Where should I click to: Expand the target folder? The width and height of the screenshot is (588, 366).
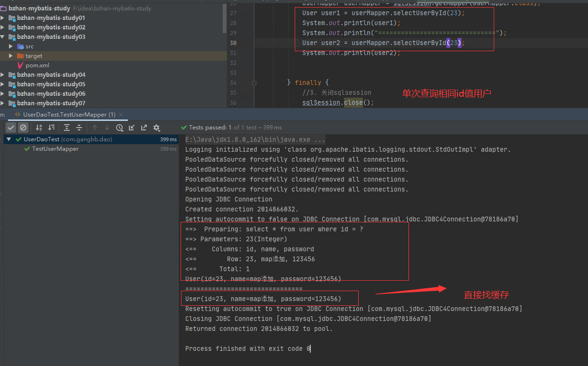click(x=11, y=56)
